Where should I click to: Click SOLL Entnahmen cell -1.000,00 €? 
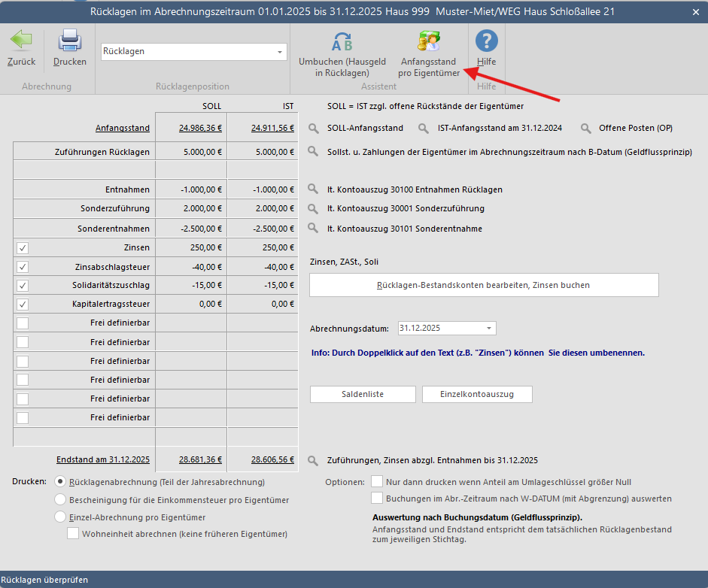(x=191, y=189)
